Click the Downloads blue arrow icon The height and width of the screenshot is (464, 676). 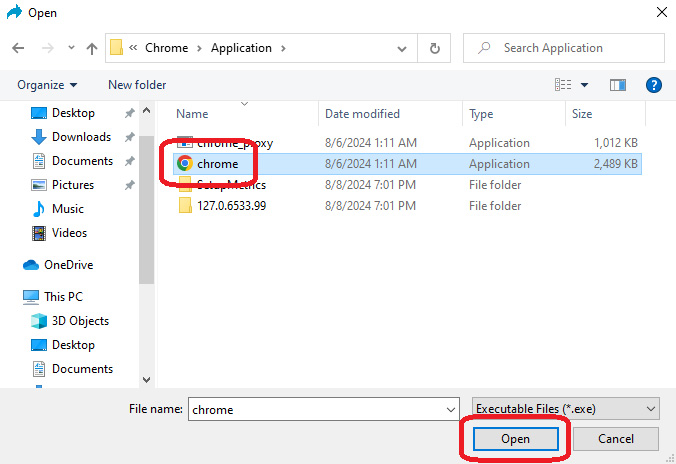pos(39,137)
